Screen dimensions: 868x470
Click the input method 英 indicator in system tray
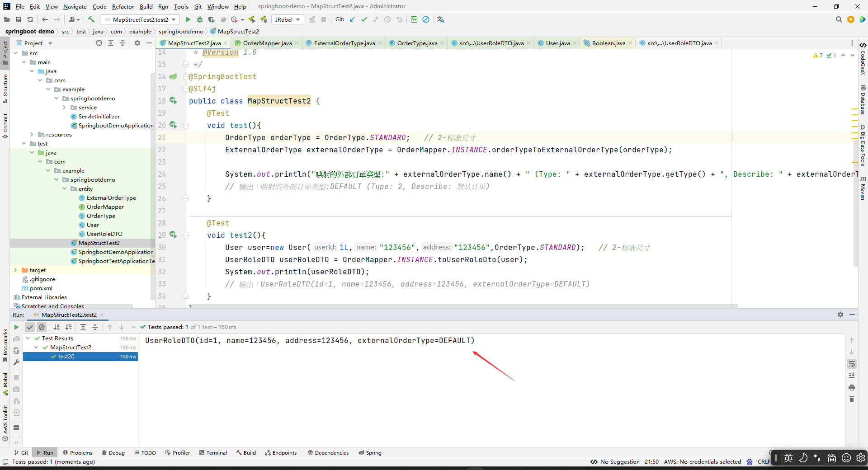(x=788, y=458)
